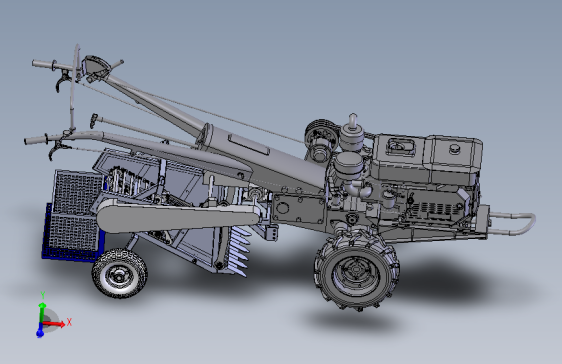Select the headlamp on the handlebar

(96, 66)
